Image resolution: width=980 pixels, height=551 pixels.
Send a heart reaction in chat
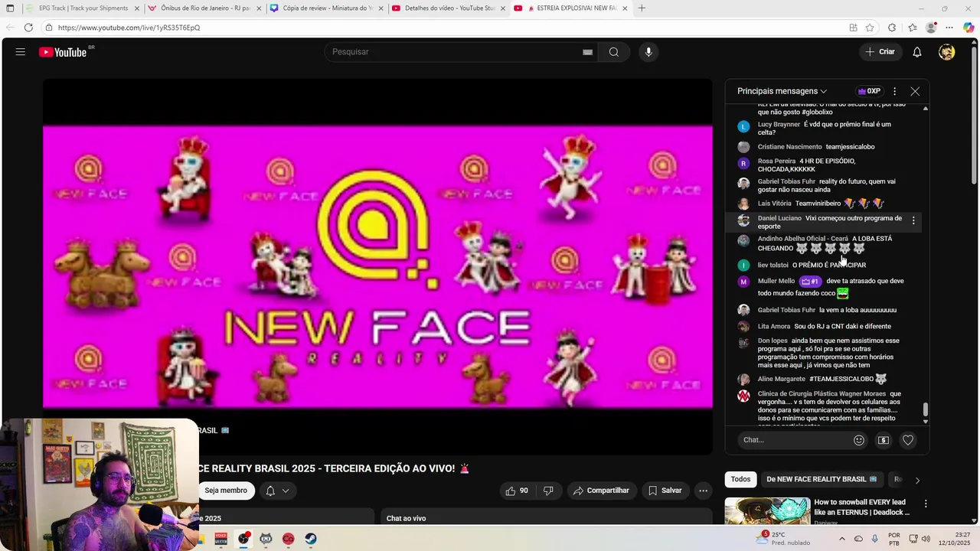[908, 440]
